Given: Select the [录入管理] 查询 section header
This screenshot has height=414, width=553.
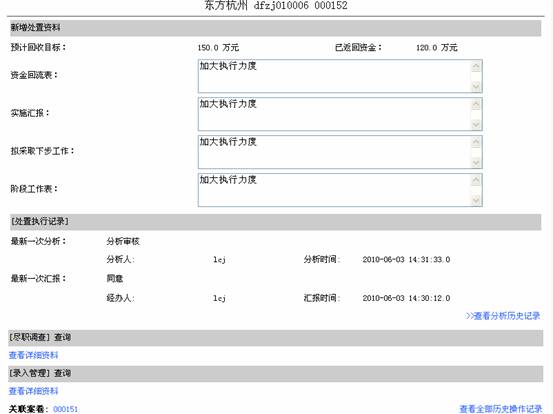Looking at the screenshot, I should (x=275, y=373).
